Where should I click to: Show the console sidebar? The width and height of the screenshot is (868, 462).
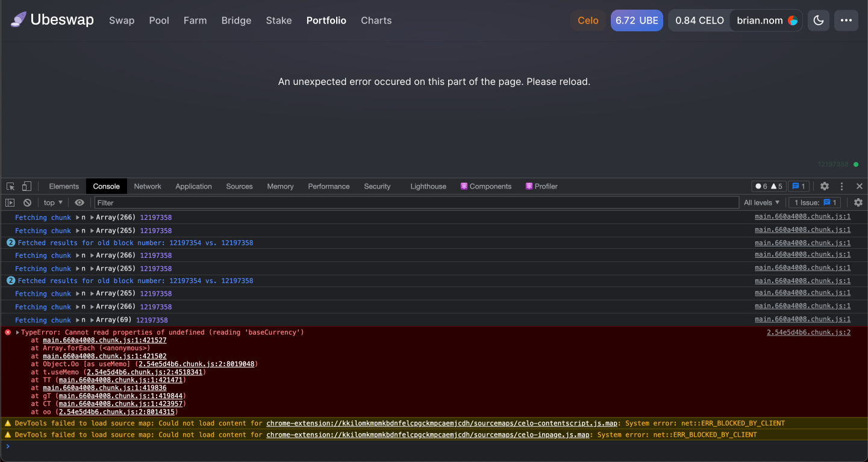(x=10, y=202)
